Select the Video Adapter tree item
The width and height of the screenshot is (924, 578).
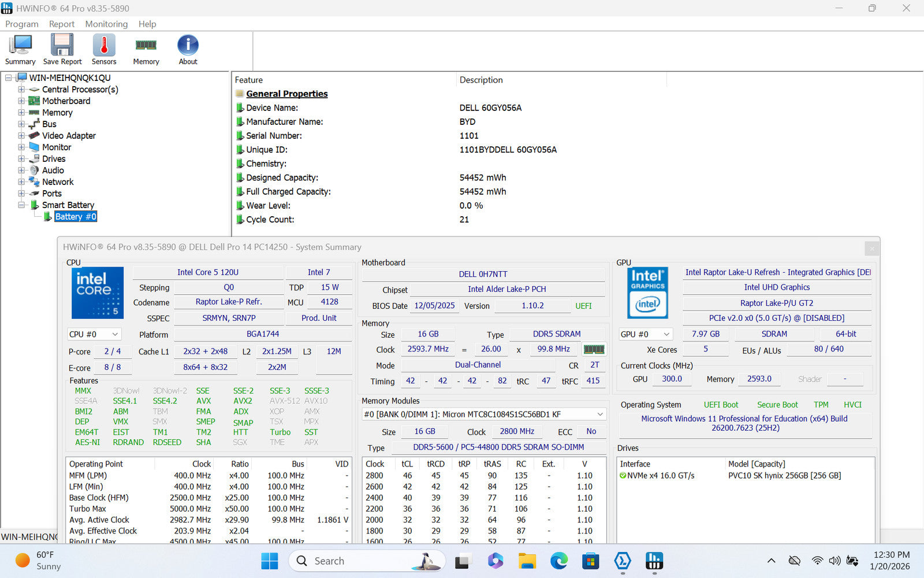point(69,136)
